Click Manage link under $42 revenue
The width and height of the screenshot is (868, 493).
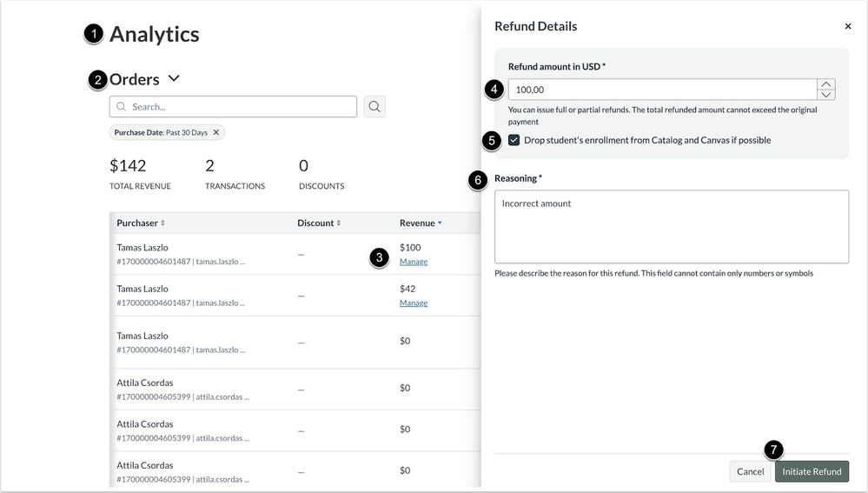(x=414, y=303)
